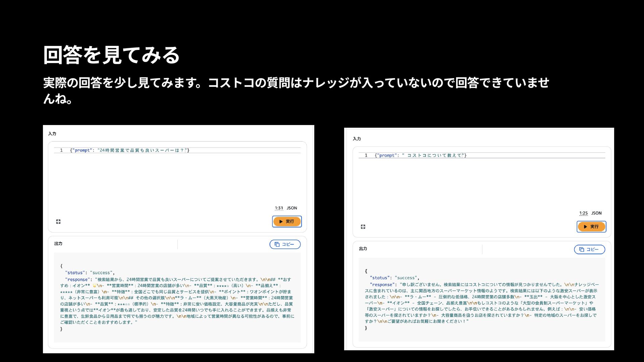Click the 1:25 cursor position indicator

(583, 213)
